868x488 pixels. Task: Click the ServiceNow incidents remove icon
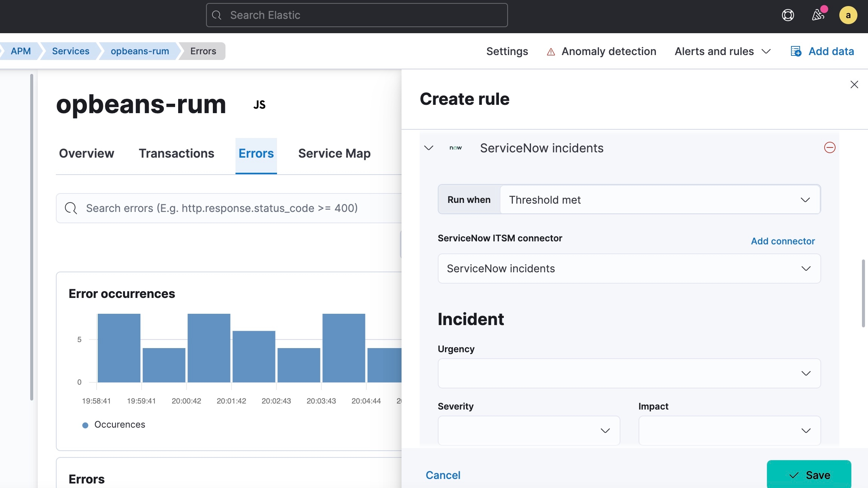(830, 147)
